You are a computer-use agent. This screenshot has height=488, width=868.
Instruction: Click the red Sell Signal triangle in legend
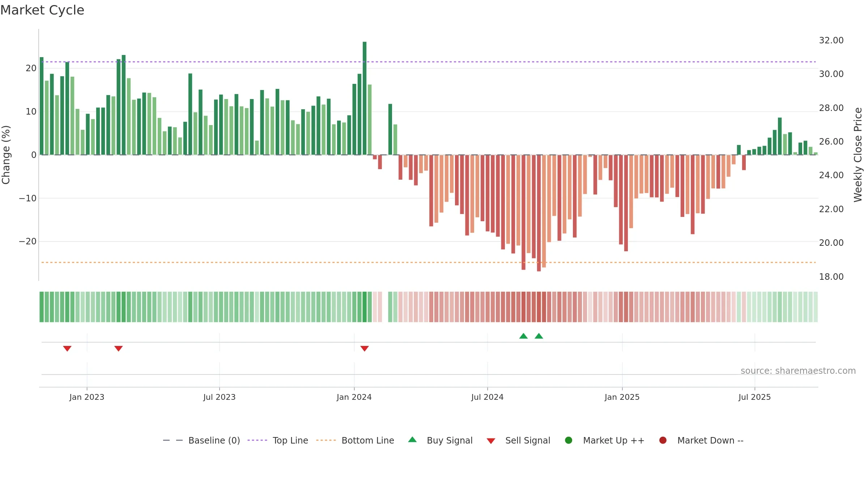point(491,441)
